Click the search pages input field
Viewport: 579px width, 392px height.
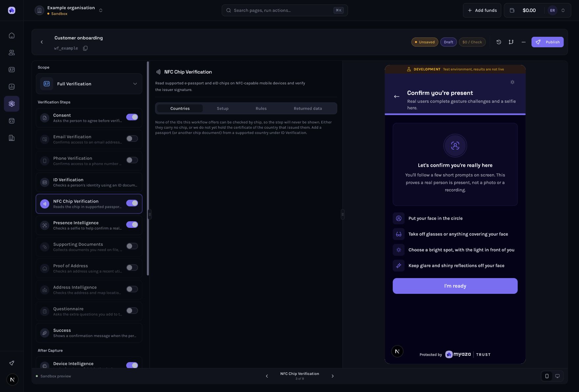tap(285, 11)
